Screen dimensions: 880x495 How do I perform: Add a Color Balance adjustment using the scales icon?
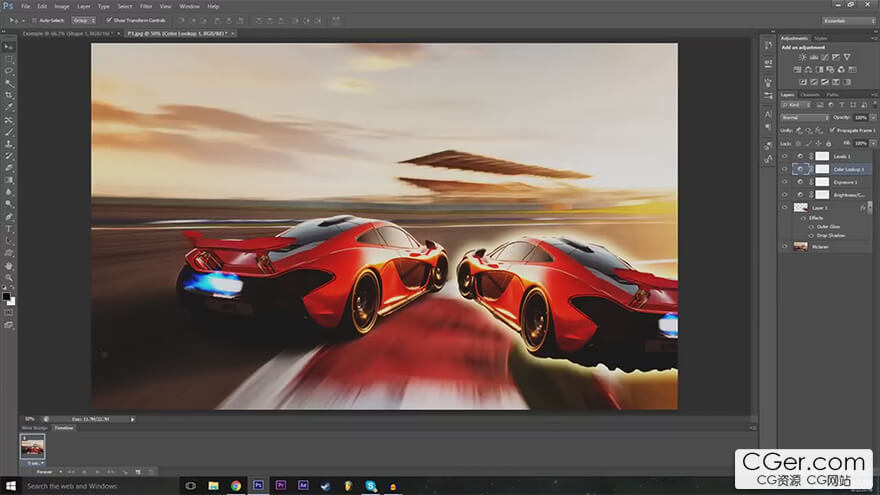808,70
